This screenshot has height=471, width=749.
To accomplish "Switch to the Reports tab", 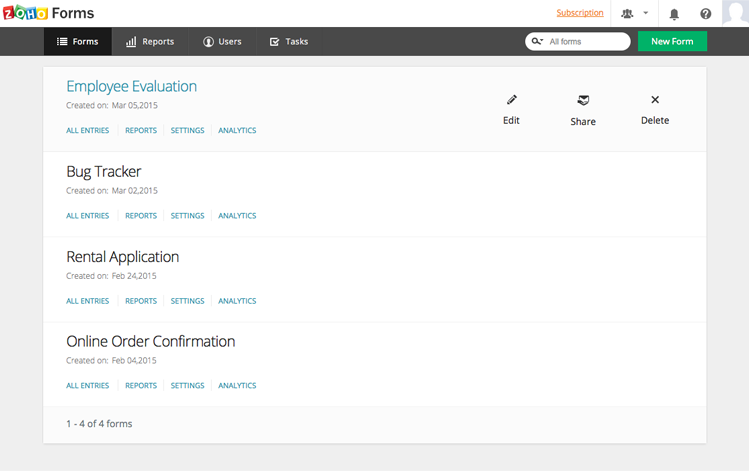I will coord(150,42).
